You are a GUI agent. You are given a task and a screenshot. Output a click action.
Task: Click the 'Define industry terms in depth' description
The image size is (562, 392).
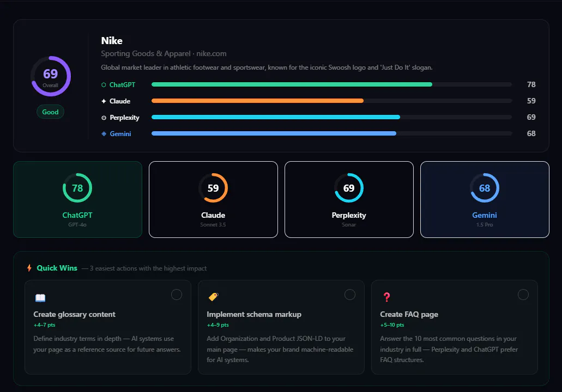107,344
